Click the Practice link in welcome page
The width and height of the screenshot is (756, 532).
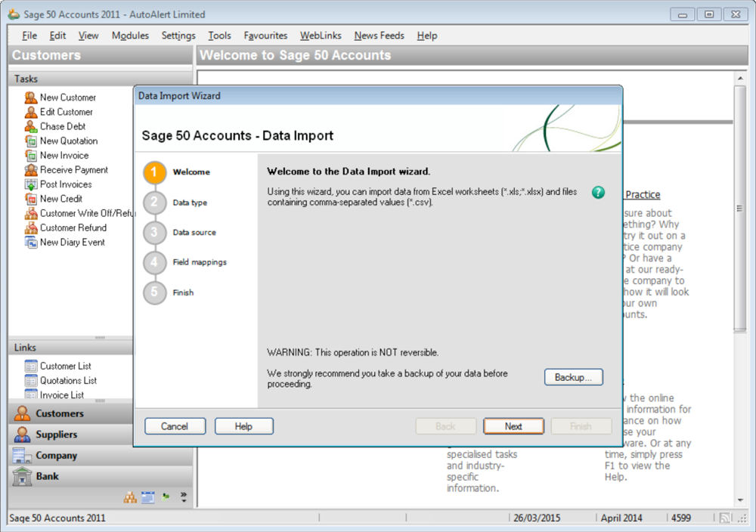point(642,195)
